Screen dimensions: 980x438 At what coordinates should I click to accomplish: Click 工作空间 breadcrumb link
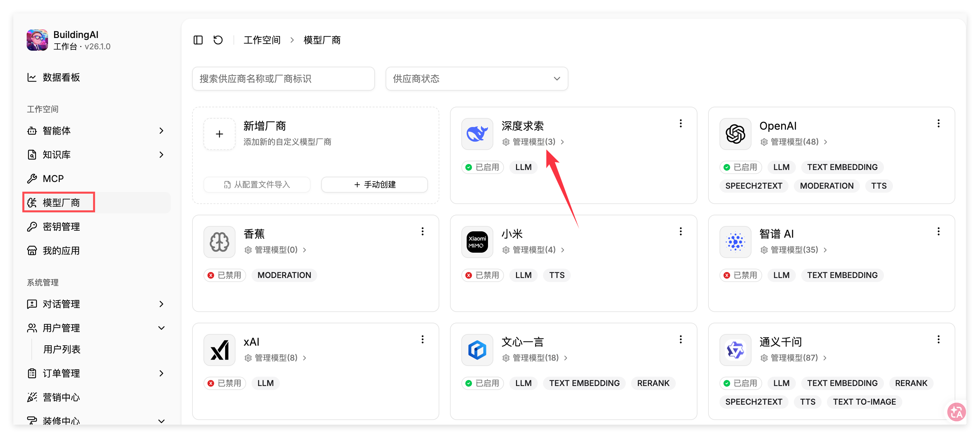click(262, 40)
